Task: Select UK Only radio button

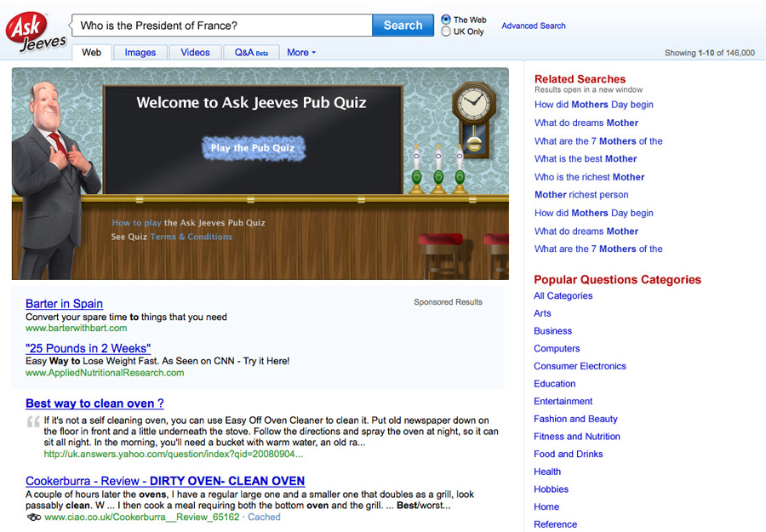Action: pyautogui.click(x=445, y=31)
